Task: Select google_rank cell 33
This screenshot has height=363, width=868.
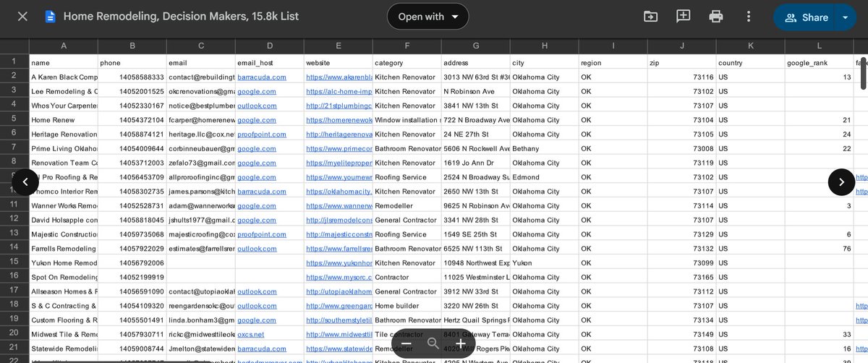Action: [x=819, y=334]
